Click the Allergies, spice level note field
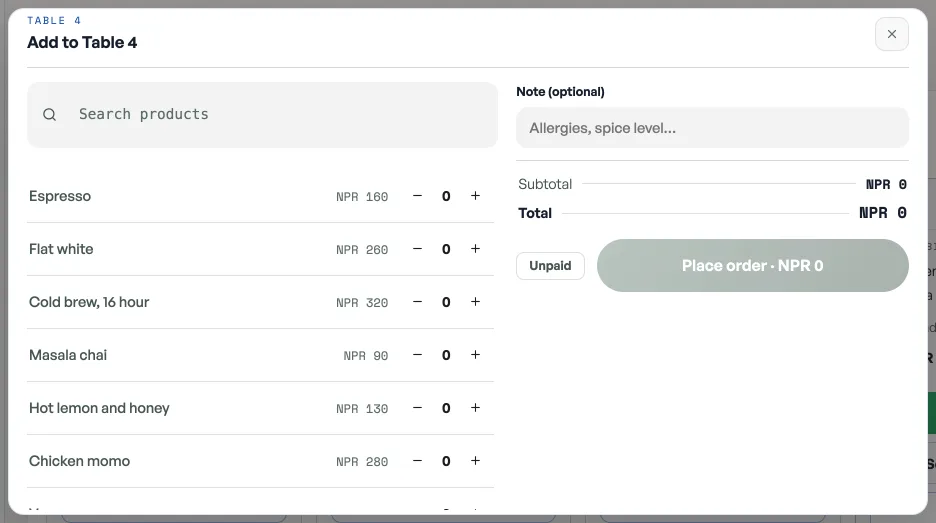 coord(712,128)
